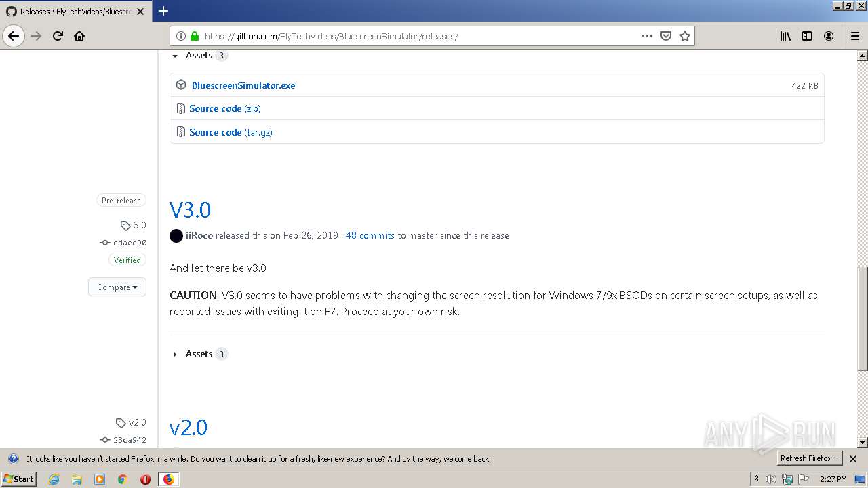Toggle the sidebars view icon
The image size is (868, 488).
pyautogui.click(x=807, y=36)
